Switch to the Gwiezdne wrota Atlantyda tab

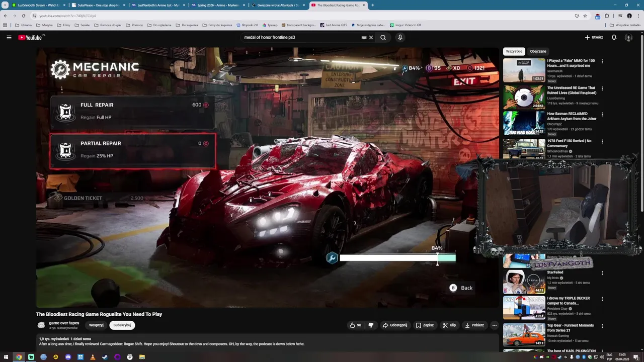(278, 5)
